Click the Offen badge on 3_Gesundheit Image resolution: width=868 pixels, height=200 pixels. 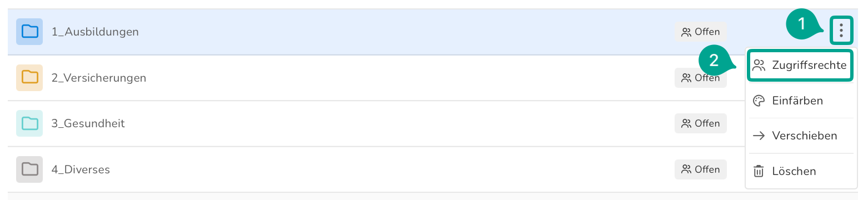pos(701,123)
